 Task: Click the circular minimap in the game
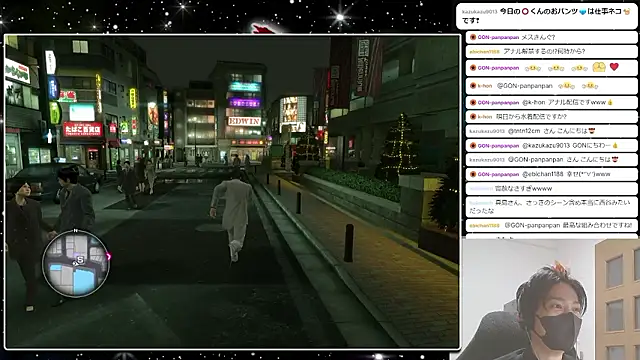76,264
